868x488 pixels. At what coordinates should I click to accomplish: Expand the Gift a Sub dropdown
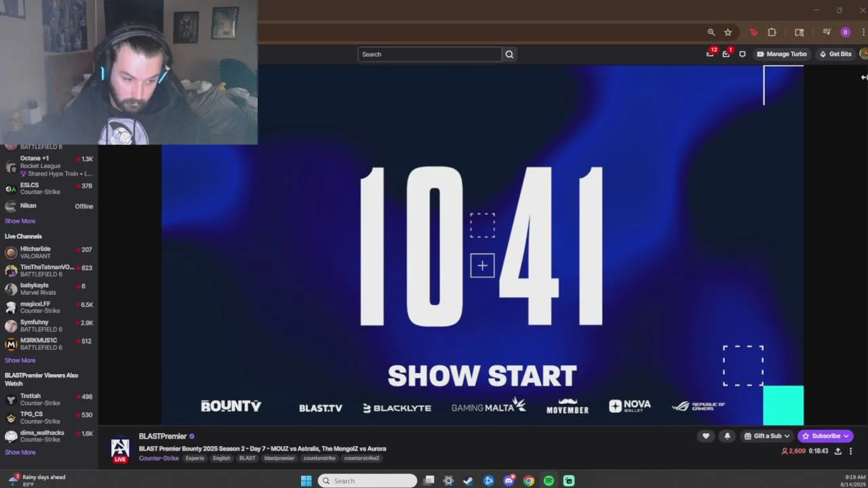(x=766, y=436)
